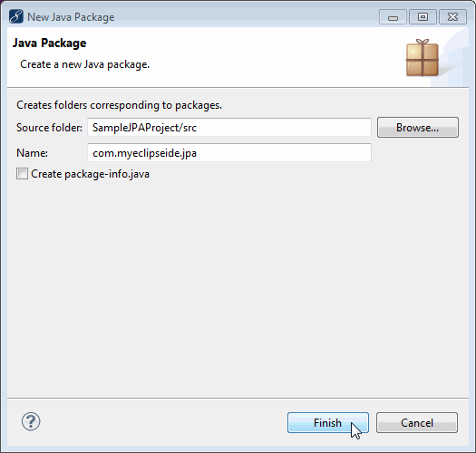476x453 pixels.
Task: Finish creating the Java package
Action: click(328, 423)
